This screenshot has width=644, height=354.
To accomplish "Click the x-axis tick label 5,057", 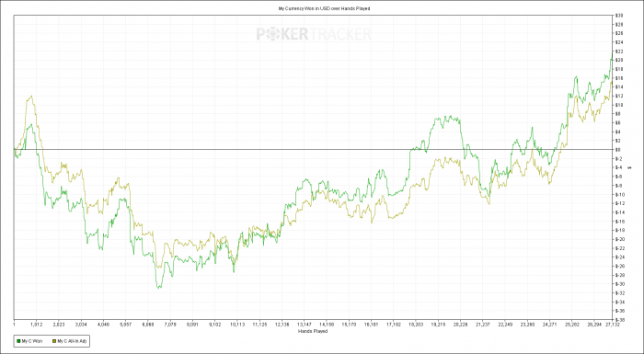I will [126, 324].
